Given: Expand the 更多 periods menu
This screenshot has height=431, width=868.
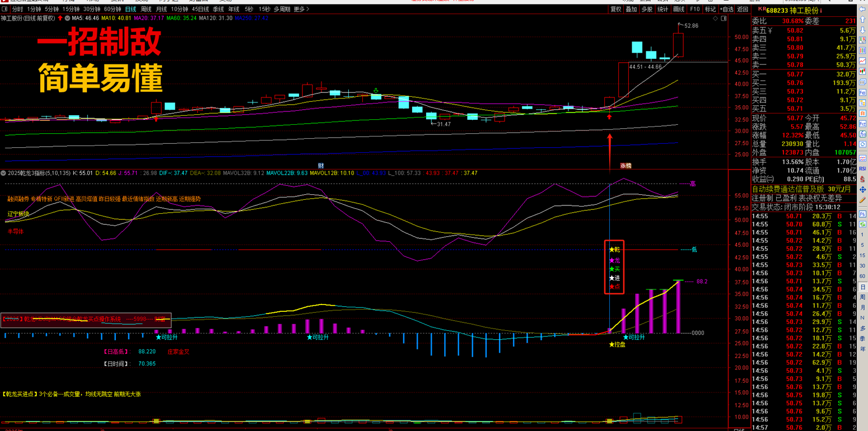Looking at the screenshot, I should [301, 9].
